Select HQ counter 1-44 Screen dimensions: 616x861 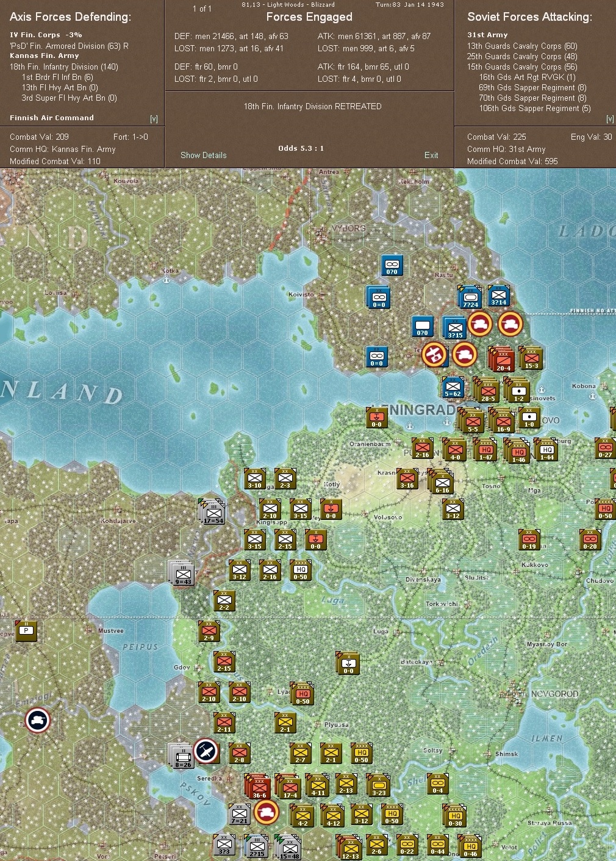pyautogui.click(x=546, y=449)
